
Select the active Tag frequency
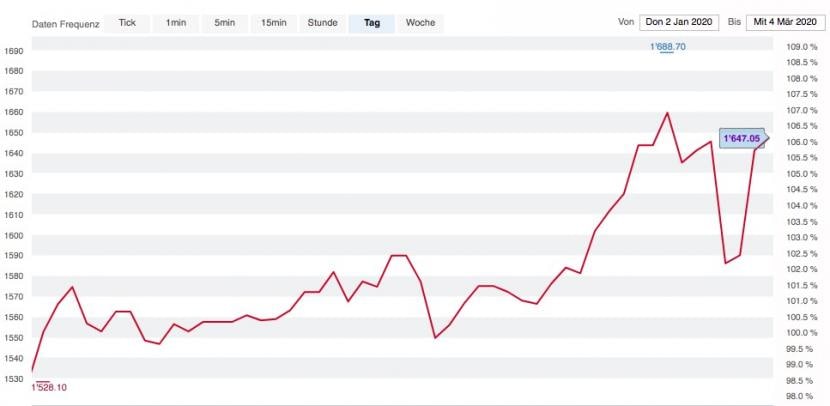tap(372, 23)
